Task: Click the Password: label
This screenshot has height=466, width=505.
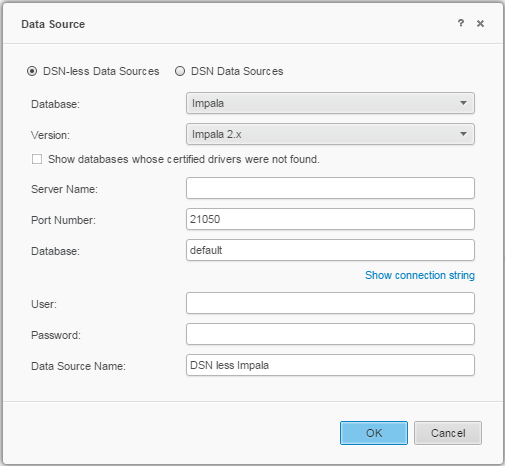Action: pyautogui.click(x=56, y=335)
